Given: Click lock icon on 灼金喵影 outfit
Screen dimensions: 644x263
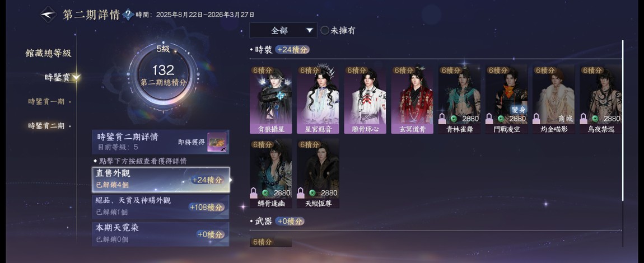Looking at the screenshot, I should 536,119.
